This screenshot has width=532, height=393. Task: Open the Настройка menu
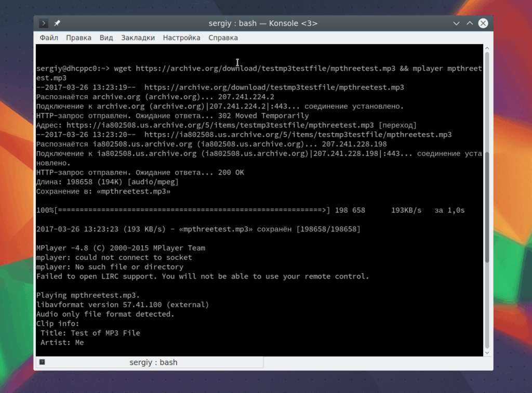(x=181, y=37)
